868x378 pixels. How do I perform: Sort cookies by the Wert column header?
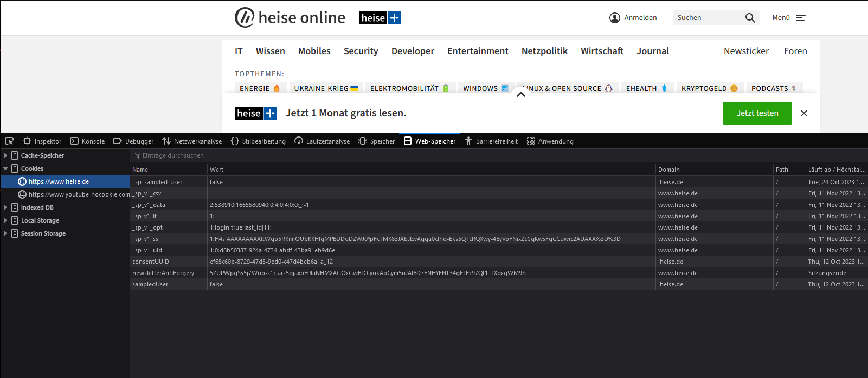coord(432,170)
